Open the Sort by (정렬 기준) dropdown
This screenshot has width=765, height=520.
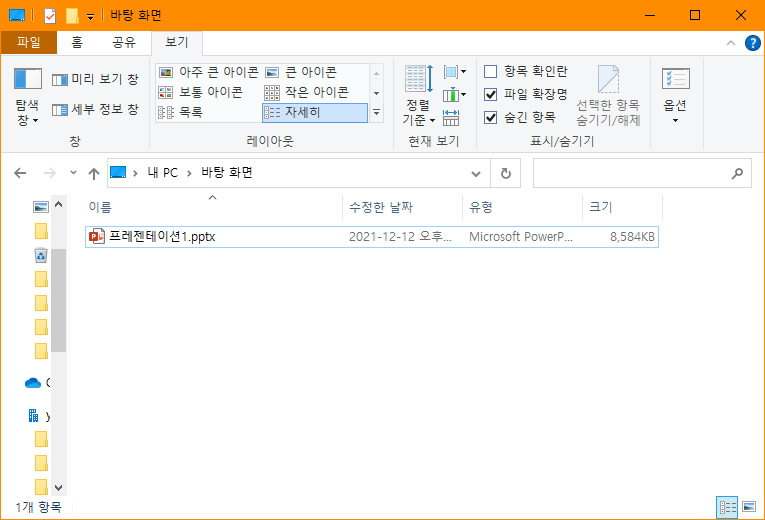(419, 95)
